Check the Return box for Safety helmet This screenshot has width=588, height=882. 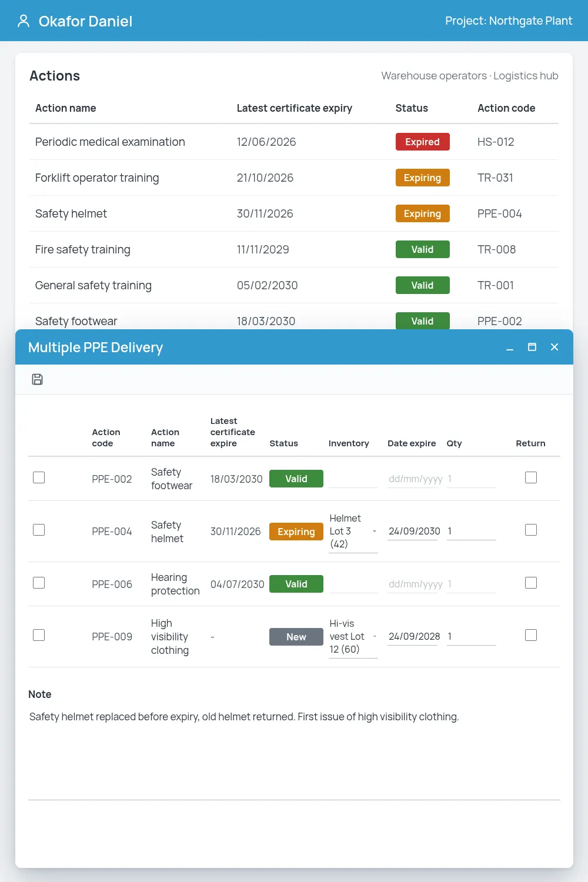pyautogui.click(x=531, y=530)
